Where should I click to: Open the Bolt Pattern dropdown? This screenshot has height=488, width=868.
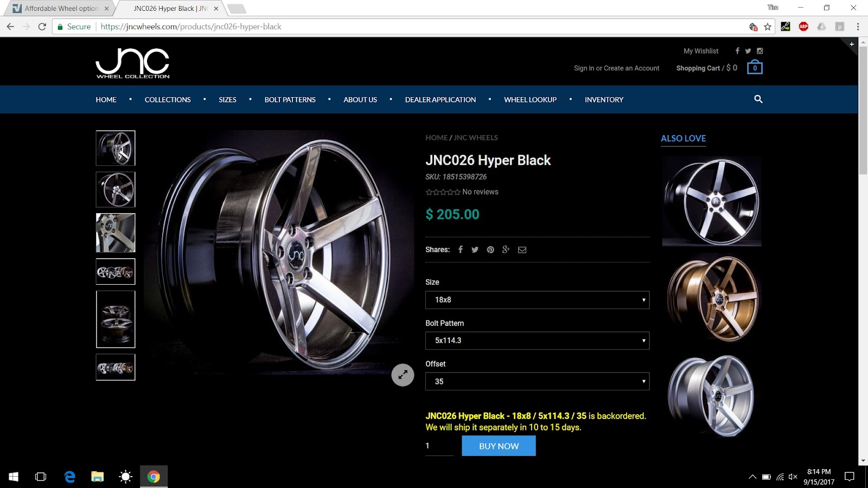[537, 341]
